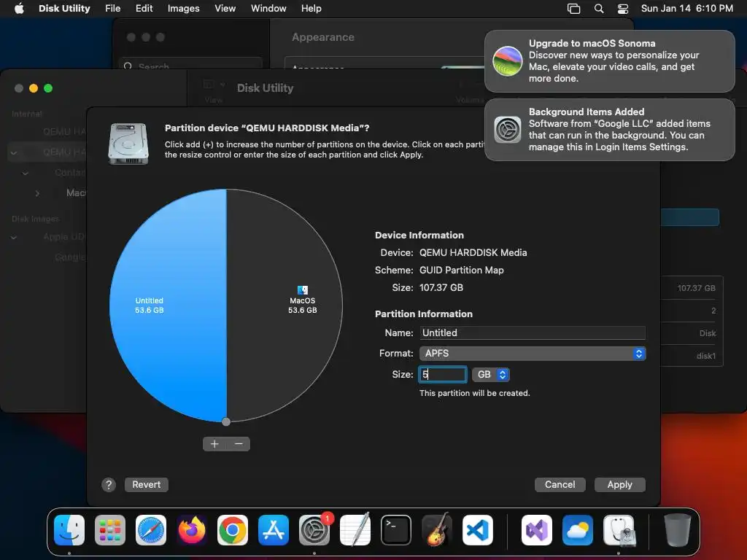This screenshot has width=747, height=560.
Task: Click the Stage Manager menu bar icon
Action: (573, 9)
